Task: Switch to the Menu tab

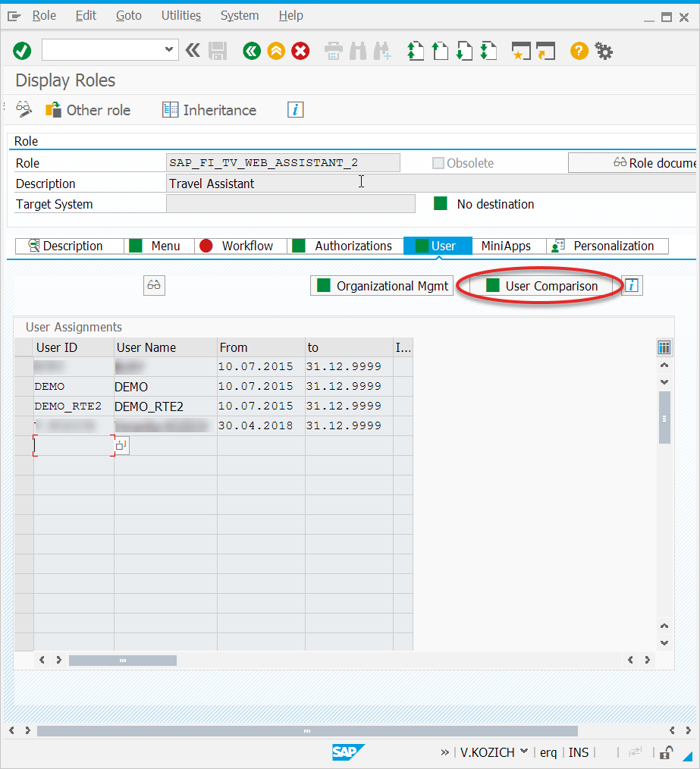Action: pyautogui.click(x=159, y=246)
